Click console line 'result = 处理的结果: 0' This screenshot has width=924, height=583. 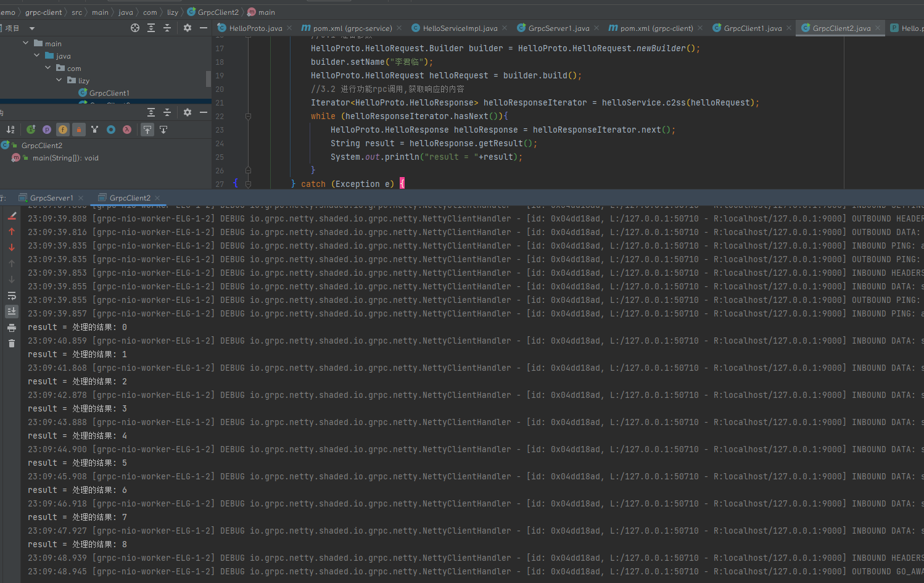point(77,327)
